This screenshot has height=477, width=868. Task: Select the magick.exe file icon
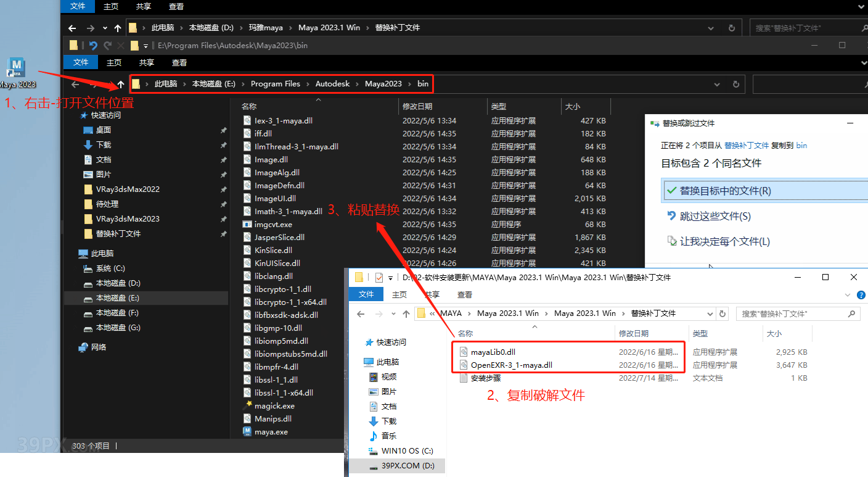coord(247,406)
